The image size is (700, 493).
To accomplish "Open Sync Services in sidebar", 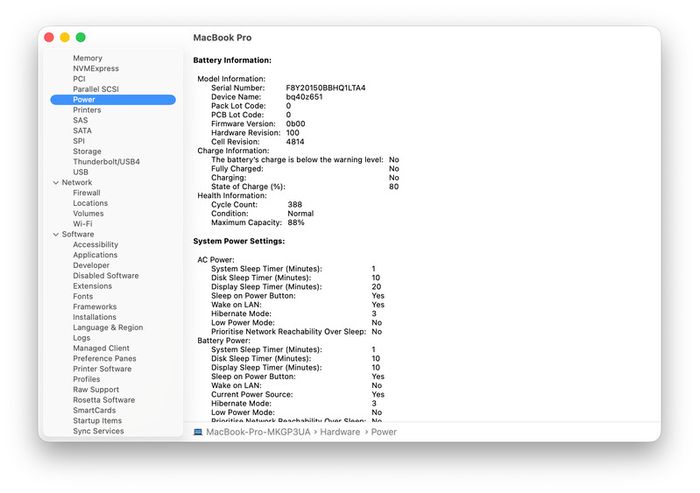I will coord(99,431).
